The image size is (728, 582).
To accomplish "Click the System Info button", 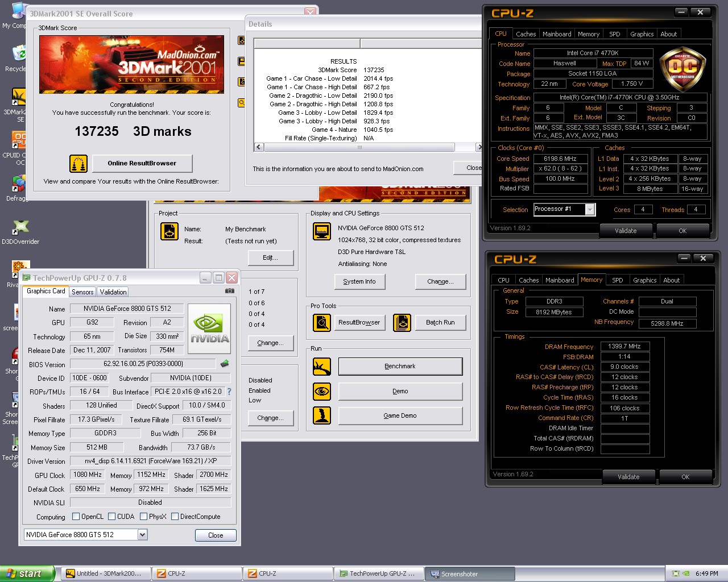I will click(x=359, y=281).
